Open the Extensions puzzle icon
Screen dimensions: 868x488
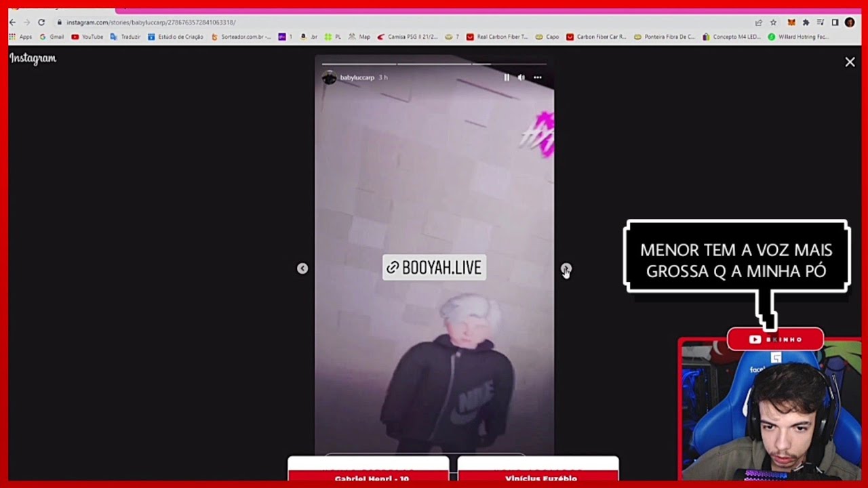[x=806, y=22]
